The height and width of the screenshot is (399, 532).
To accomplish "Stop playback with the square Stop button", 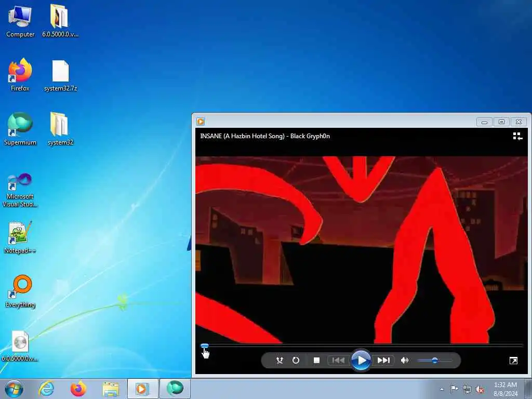I will (x=316, y=361).
